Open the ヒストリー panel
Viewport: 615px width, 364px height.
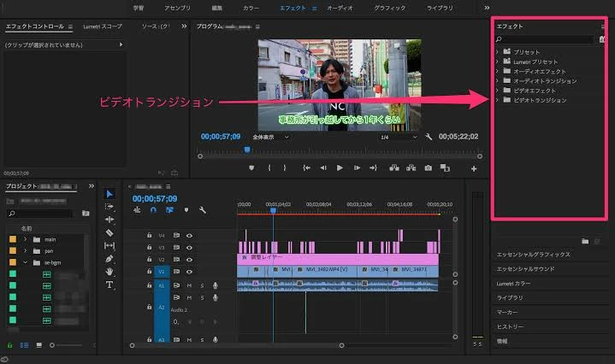point(510,326)
